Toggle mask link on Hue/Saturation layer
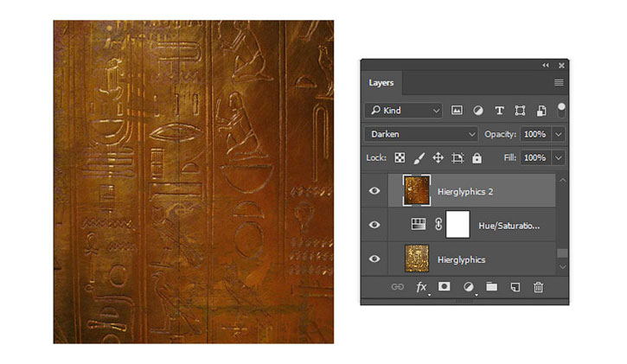This screenshot has width=627, height=364. 438,224
